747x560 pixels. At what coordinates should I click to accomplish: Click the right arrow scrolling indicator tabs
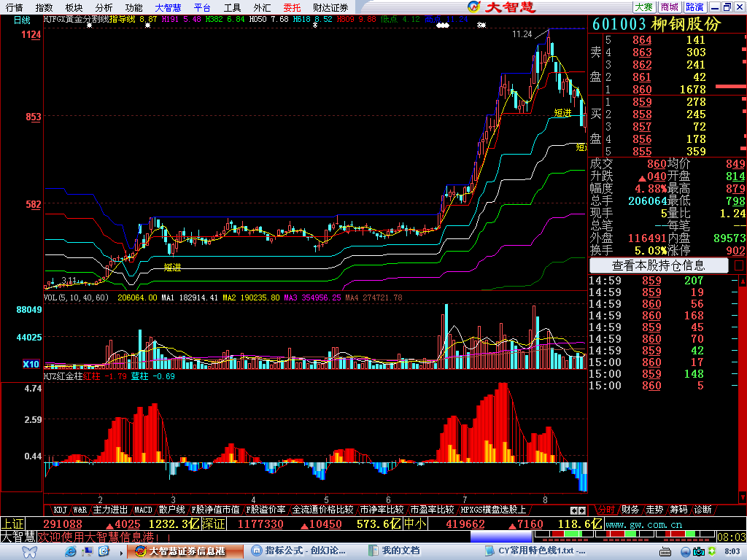tap(582, 511)
